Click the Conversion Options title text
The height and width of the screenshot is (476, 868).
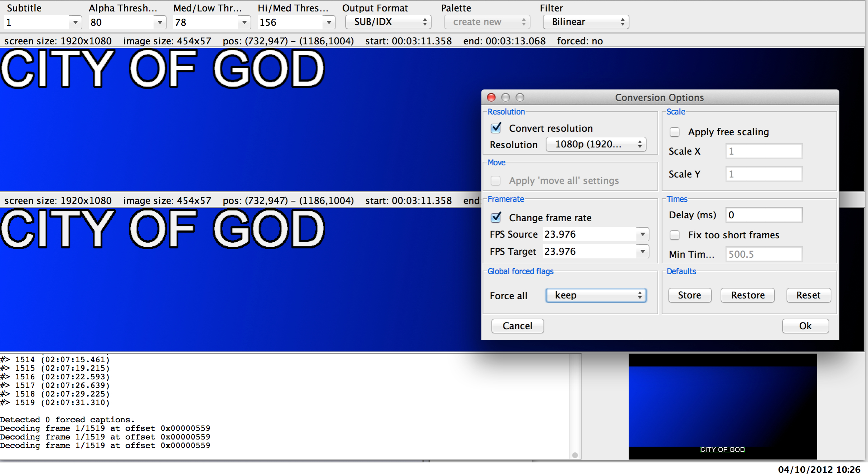point(659,97)
